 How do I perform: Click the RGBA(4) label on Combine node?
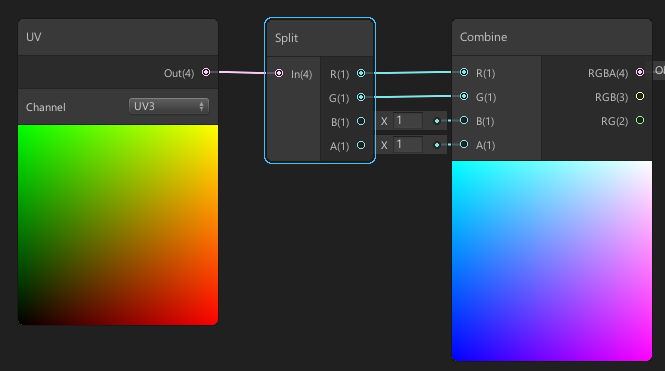coord(608,73)
